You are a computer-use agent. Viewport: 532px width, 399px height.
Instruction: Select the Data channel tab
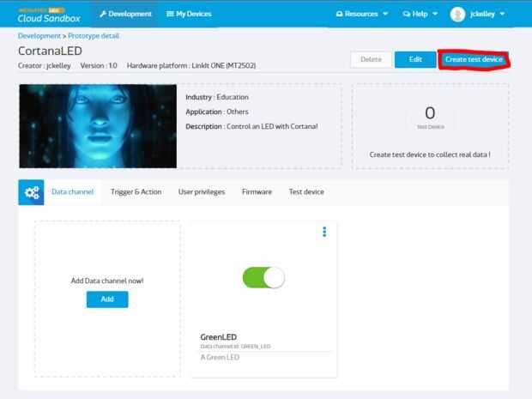coord(73,191)
